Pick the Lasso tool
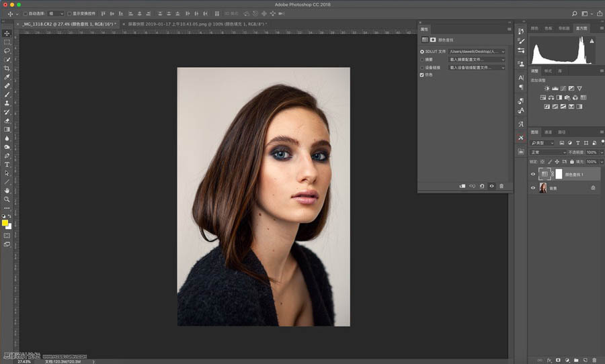605x364 pixels. tap(7, 50)
